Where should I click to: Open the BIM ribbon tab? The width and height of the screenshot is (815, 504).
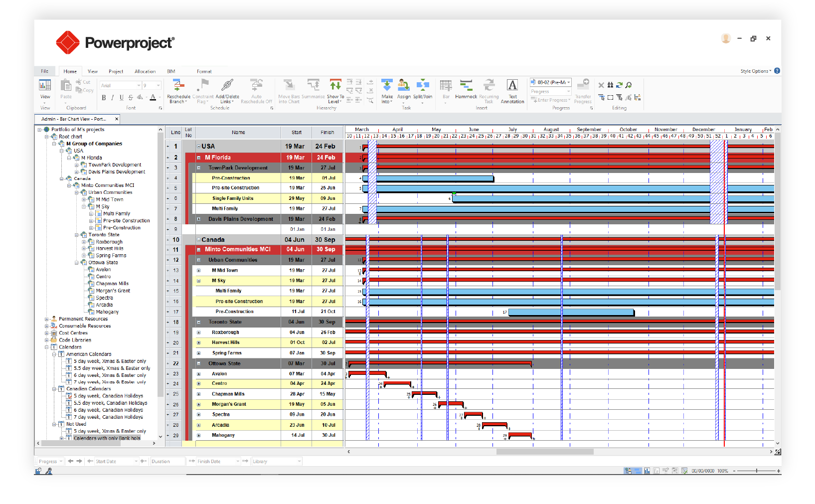pos(171,71)
